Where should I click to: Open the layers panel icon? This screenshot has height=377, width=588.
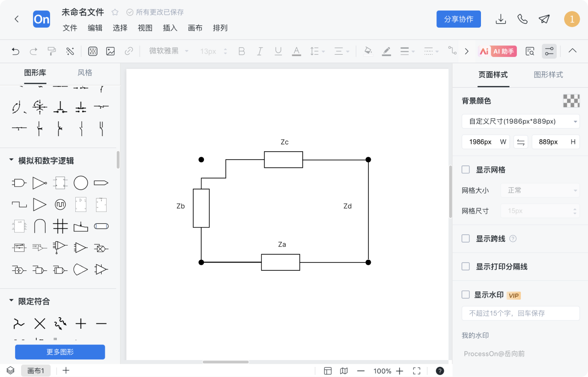coord(10,371)
